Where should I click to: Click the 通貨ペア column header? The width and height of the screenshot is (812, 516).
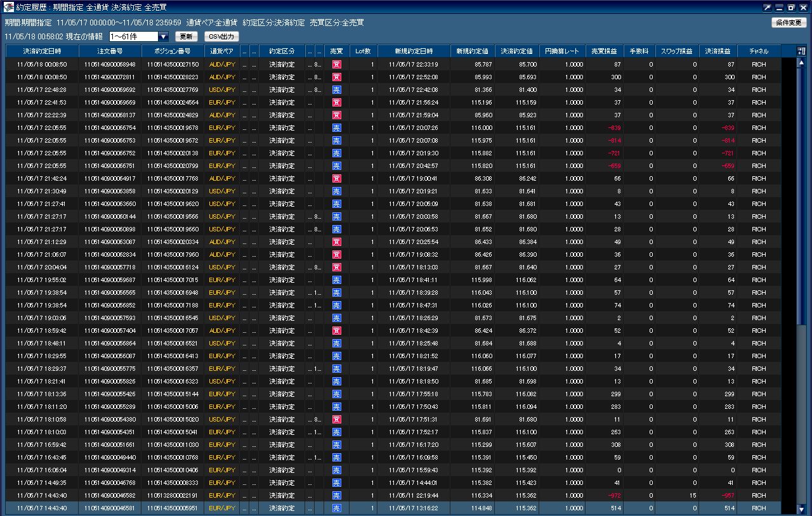(223, 51)
